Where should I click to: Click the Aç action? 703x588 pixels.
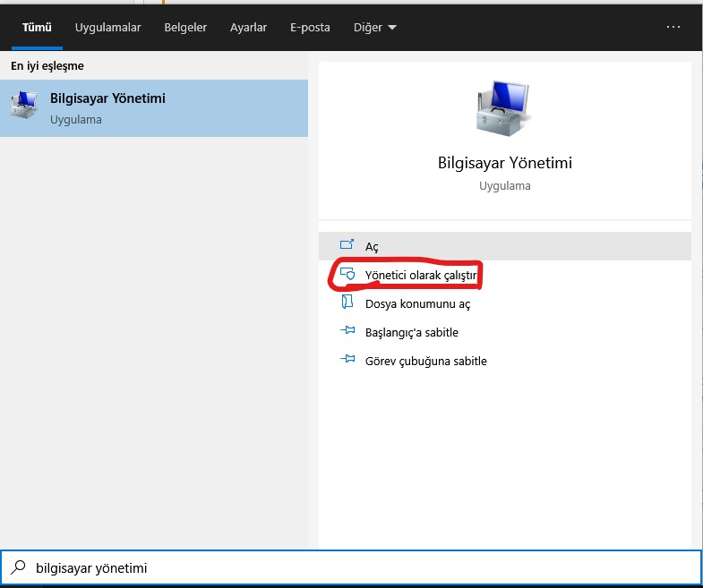[505, 246]
